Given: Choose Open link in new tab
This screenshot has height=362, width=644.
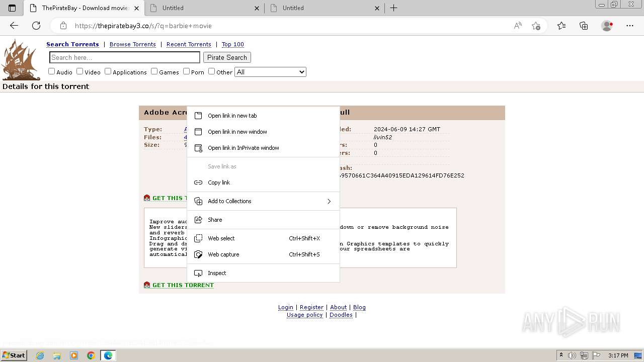Looking at the screenshot, I should point(263,116).
